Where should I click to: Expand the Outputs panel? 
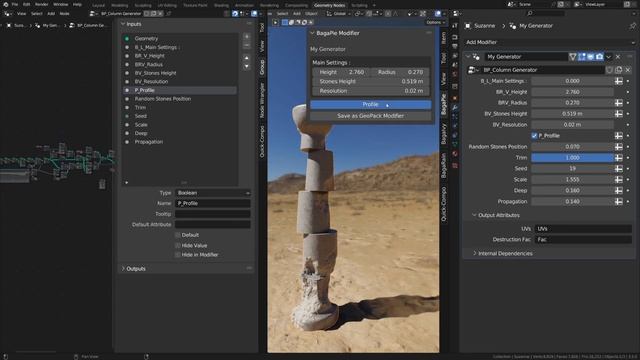[x=123, y=269]
